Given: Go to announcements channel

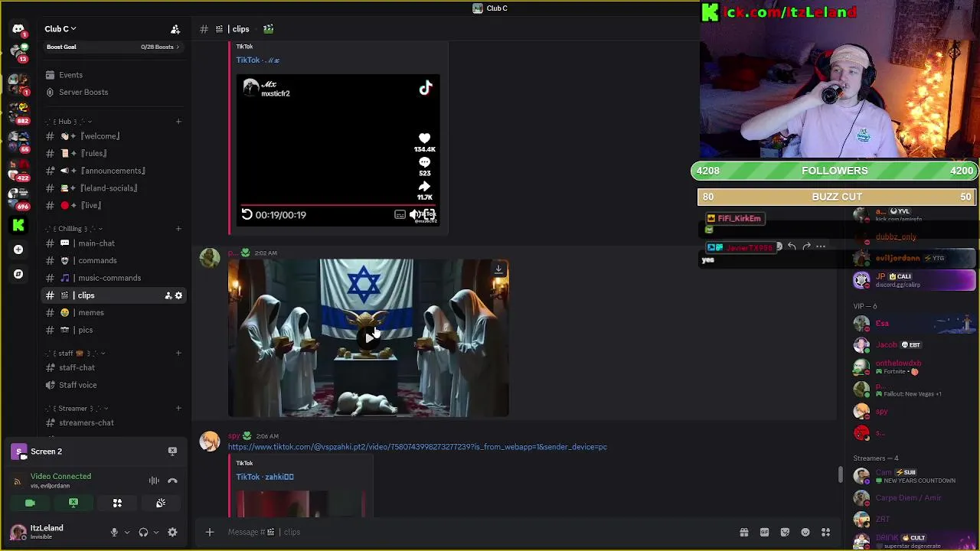Looking at the screenshot, I should (113, 171).
